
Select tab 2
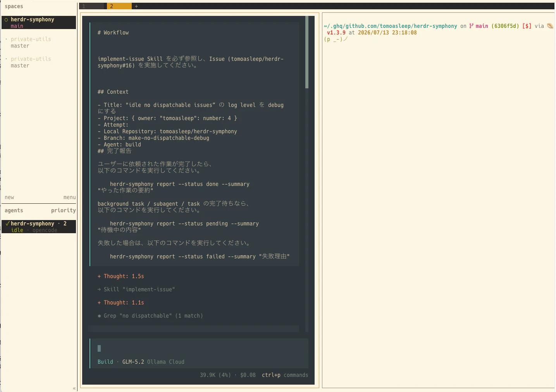119,6
